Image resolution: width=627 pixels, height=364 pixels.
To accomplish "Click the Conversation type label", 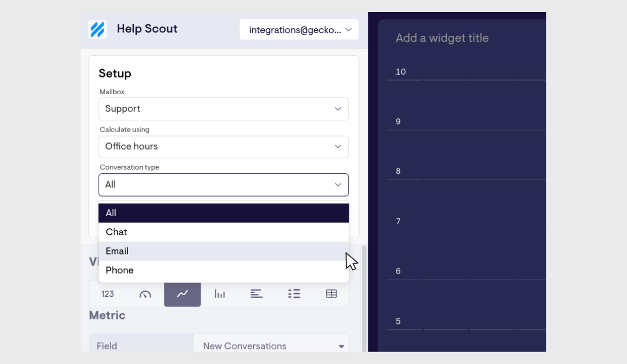I will [129, 167].
